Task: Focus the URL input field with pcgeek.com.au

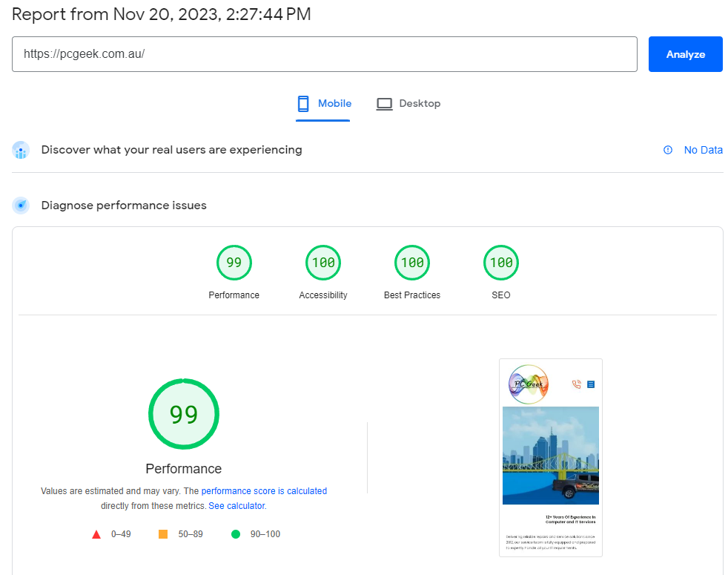Action: (324, 54)
